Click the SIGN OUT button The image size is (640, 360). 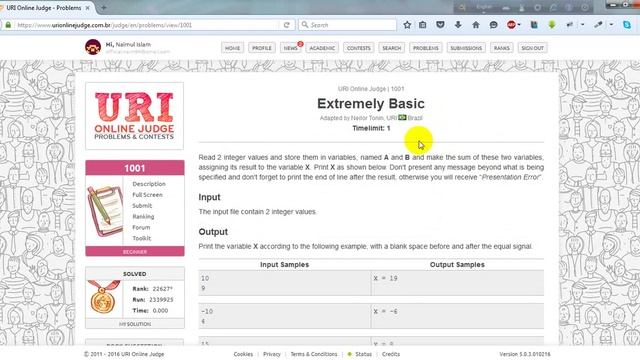pyautogui.click(x=533, y=48)
